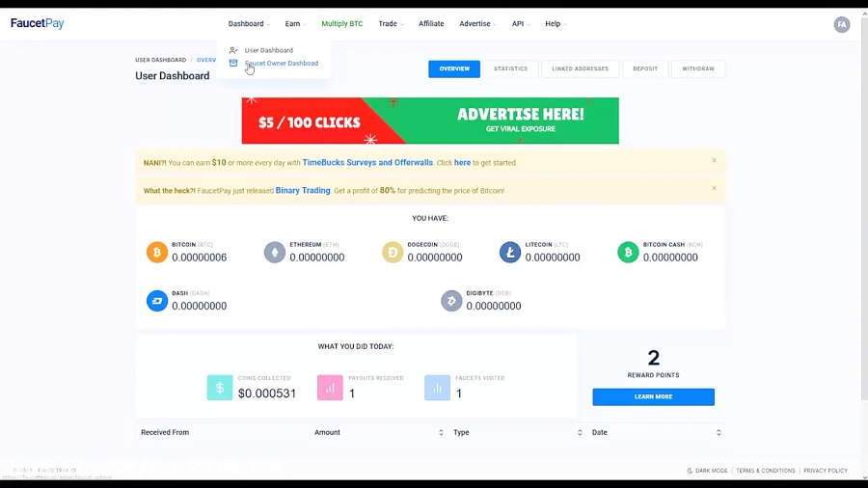Click the blue Litecoin coin icon
The width and height of the screenshot is (868, 488).
coord(510,253)
